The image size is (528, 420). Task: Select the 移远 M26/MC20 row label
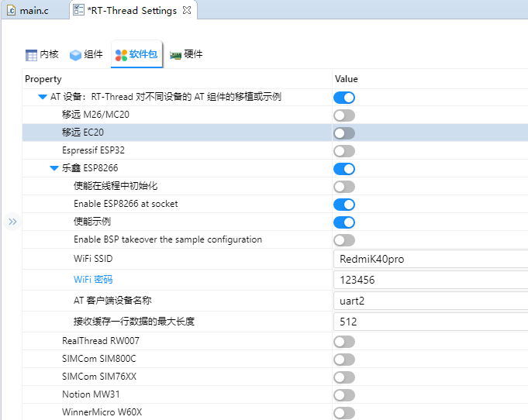coord(95,115)
